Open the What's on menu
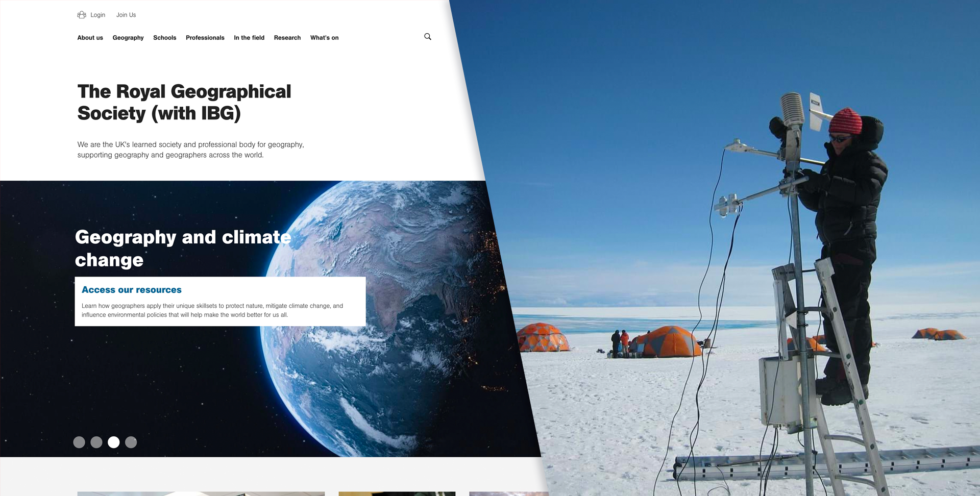The image size is (980, 496). click(325, 38)
